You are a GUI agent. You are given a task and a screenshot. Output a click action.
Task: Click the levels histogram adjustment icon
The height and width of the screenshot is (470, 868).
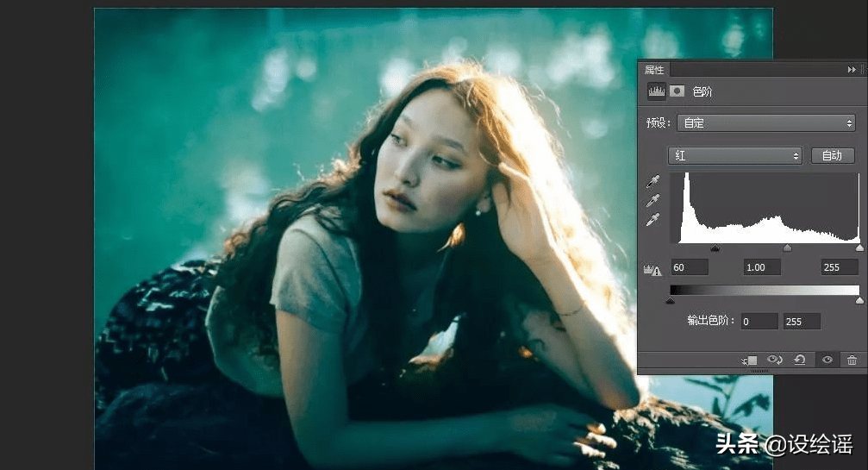657,91
